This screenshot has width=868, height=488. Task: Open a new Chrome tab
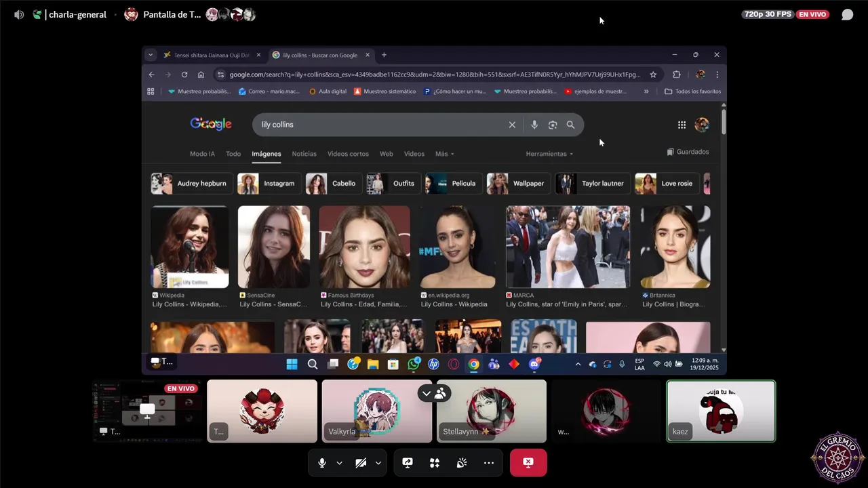384,55
